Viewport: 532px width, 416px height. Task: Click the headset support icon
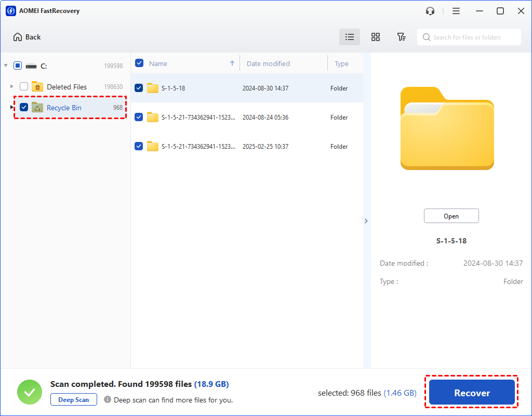[430, 11]
